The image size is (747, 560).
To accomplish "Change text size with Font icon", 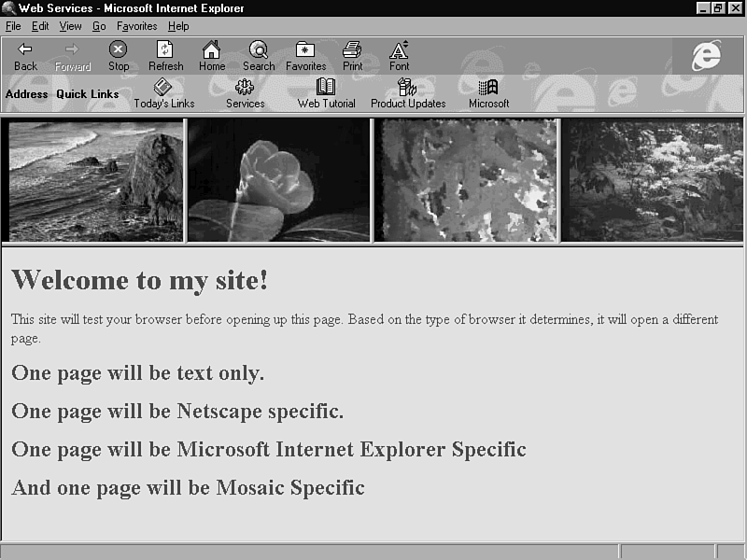I will pyautogui.click(x=399, y=50).
